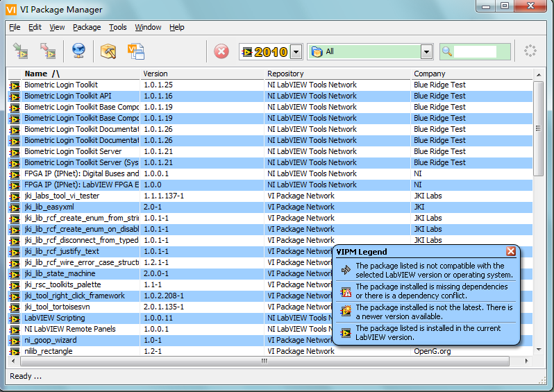Viewport: 554px width, 392px height.
Task: Close the VIPM Legend popup
Action: pyautogui.click(x=511, y=251)
